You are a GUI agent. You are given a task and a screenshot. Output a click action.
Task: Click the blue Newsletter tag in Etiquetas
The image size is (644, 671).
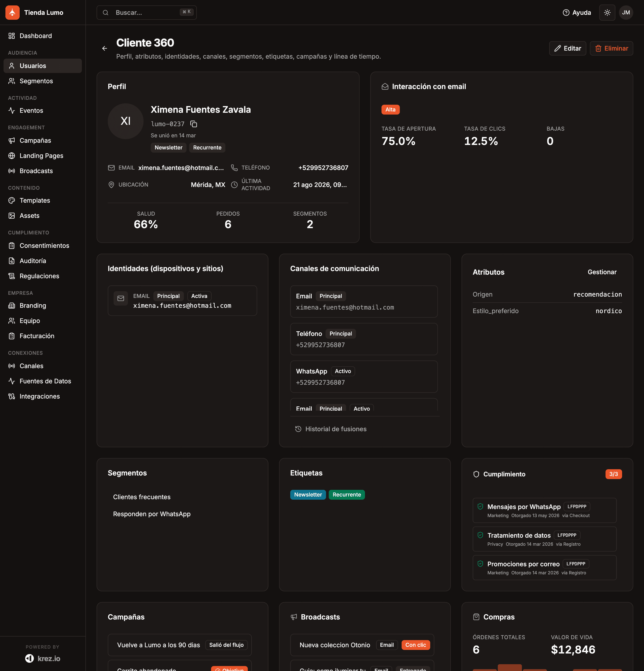pyautogui.click(x=308, y=495)
